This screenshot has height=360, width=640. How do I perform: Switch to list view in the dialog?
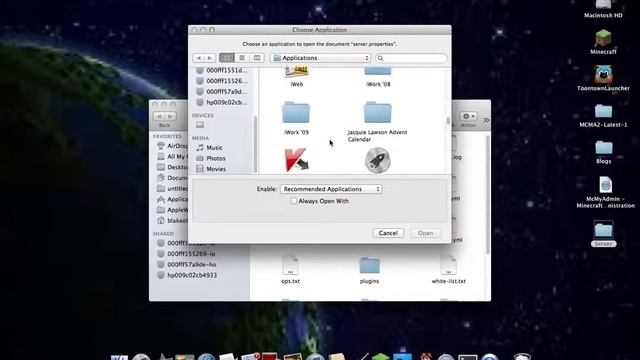(242, 58)
